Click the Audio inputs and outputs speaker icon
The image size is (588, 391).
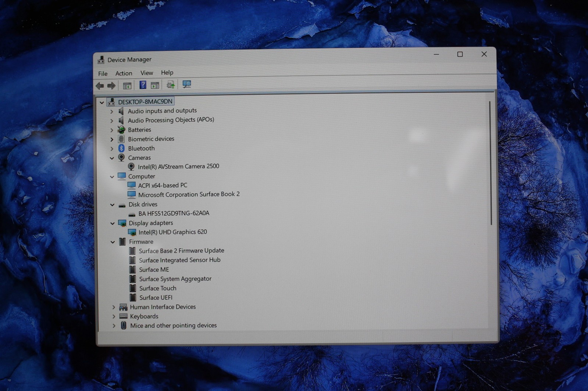point(121,111)
